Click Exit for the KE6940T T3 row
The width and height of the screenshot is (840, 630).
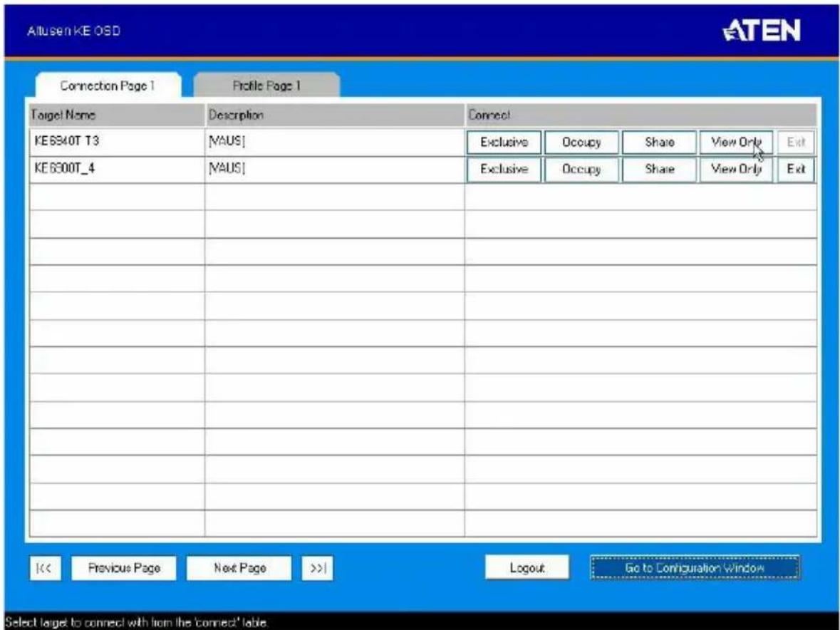796,143
